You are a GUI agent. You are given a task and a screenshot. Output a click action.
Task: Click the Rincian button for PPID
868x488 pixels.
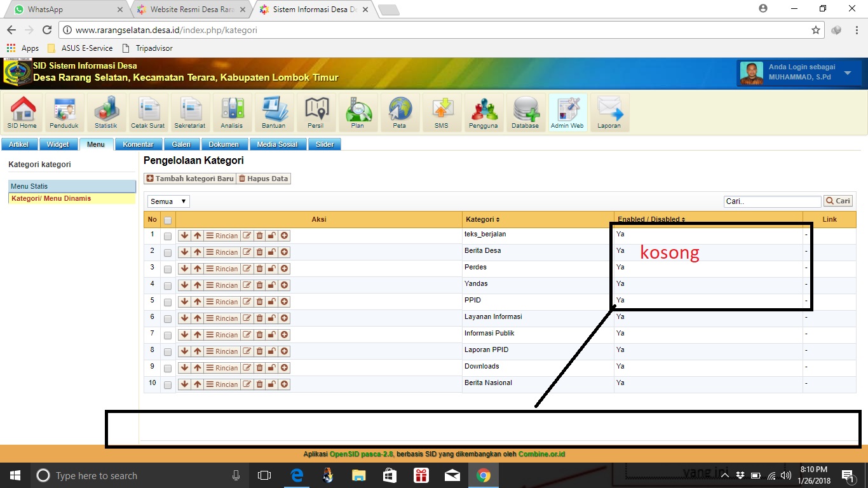pyautogui.click(x=223, y=301)
